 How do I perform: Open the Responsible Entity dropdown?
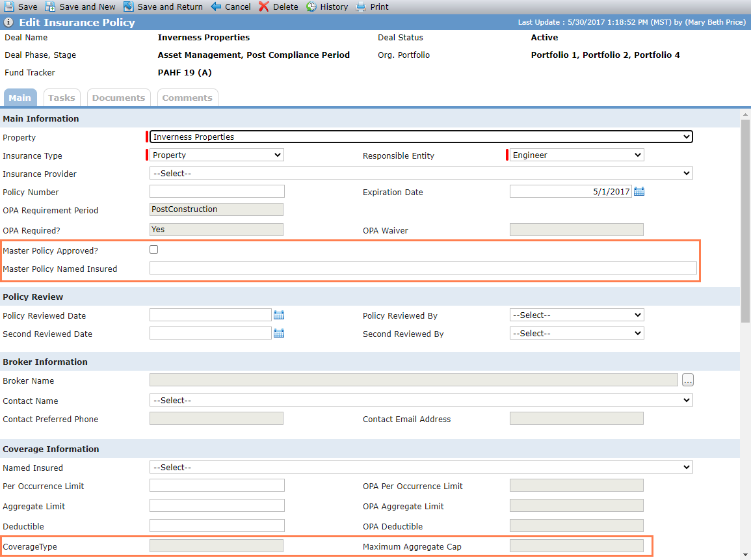[577, 155]
